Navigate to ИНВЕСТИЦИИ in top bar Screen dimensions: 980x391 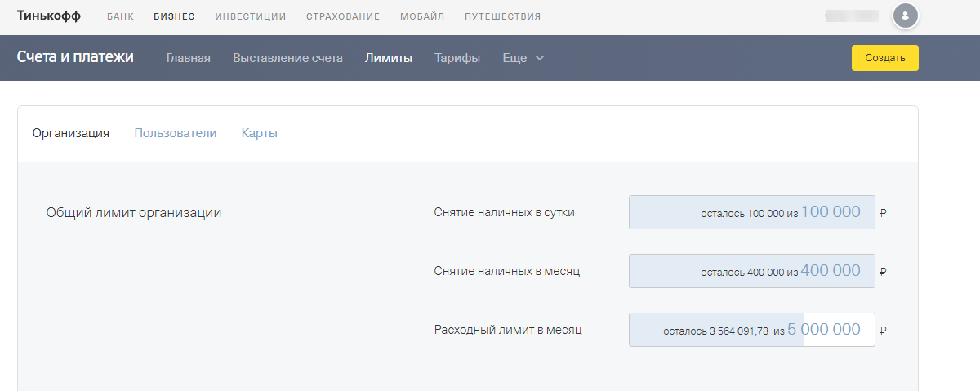(251, 16)
